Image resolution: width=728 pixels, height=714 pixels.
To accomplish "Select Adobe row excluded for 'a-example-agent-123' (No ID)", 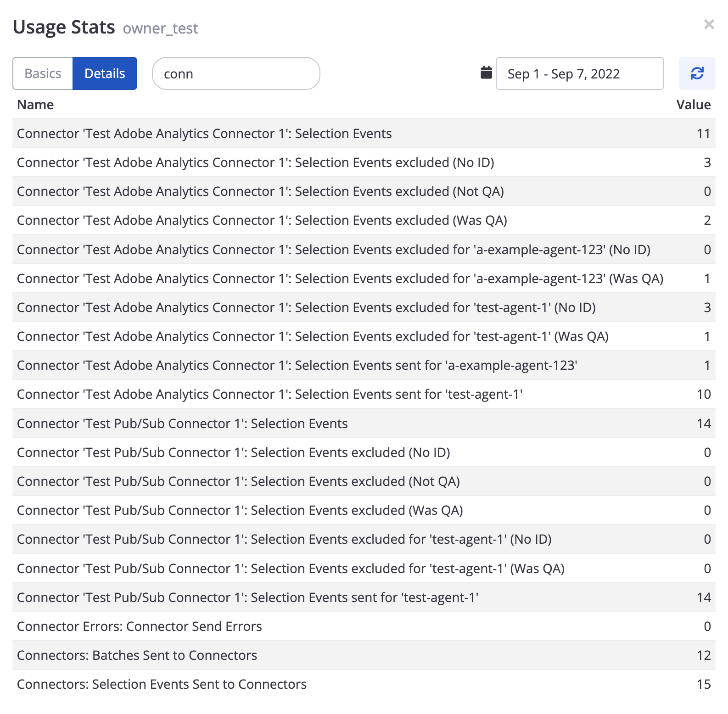I will (x=364, y=249).
